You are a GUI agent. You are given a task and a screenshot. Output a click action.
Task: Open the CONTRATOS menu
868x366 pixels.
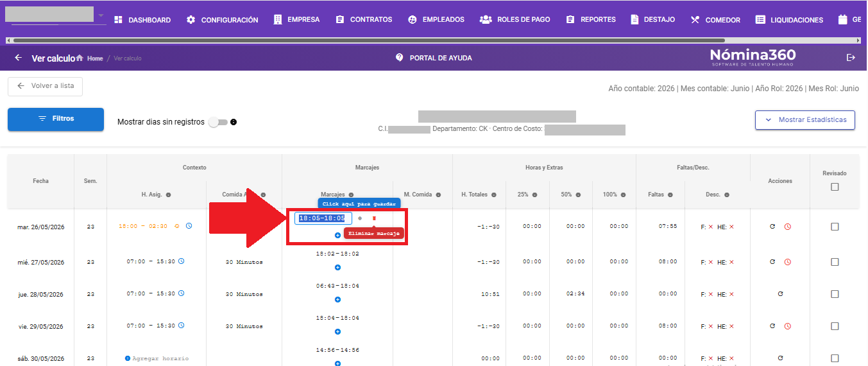tap(364, 20)
